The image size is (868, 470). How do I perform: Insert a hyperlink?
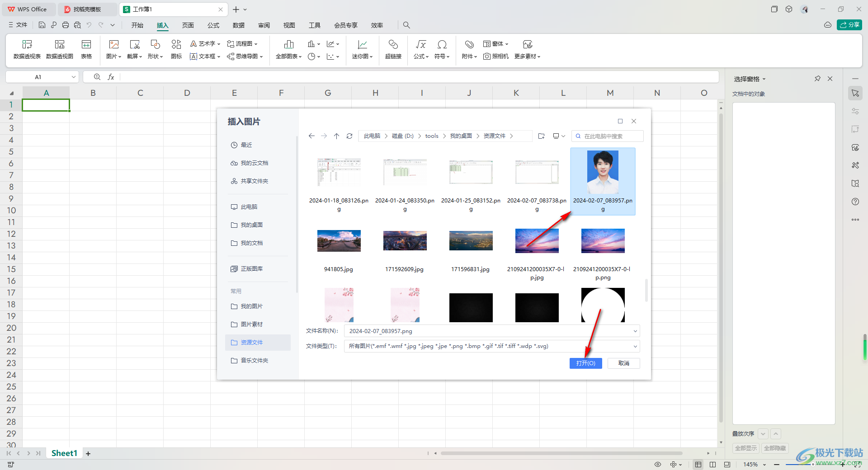pos(393,49)
